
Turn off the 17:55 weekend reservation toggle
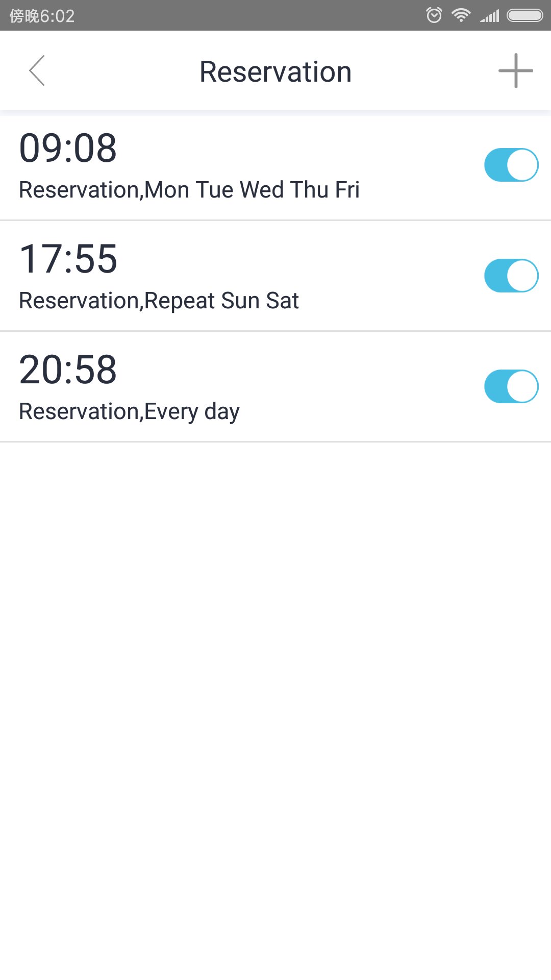tap(511, 276)
